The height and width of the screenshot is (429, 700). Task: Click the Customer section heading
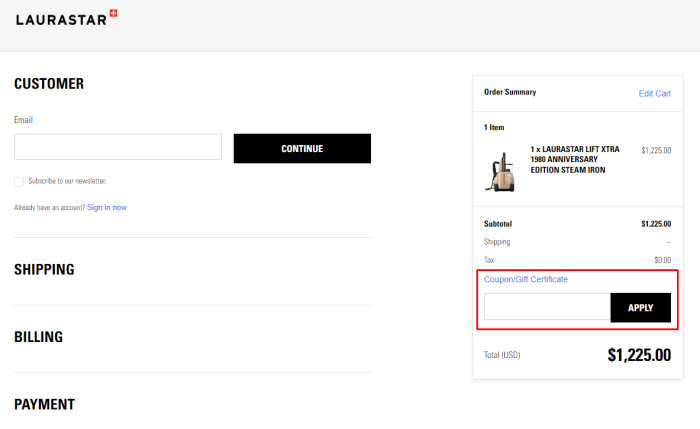click(49, 83)
